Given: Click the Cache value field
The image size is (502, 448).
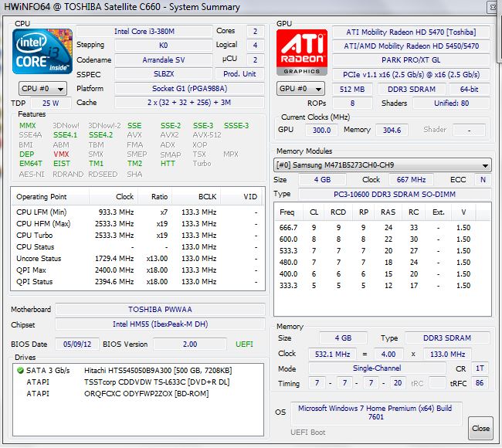Looking at the screenshot, I should 189,103.
